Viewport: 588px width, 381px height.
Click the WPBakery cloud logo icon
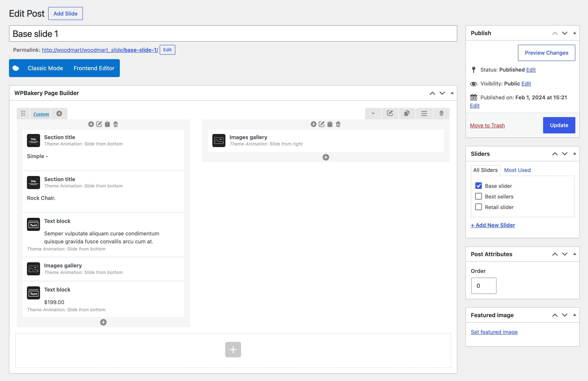click(16, 68)
